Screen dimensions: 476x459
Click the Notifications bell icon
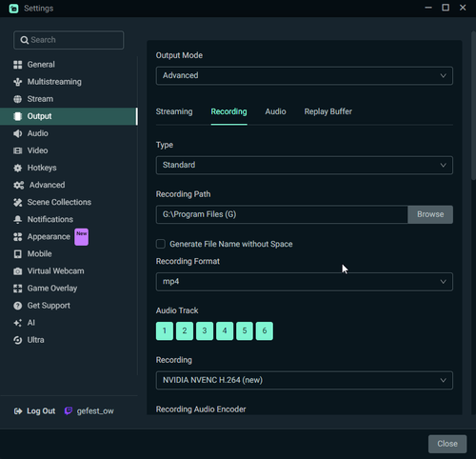click(x=18, y=219)
